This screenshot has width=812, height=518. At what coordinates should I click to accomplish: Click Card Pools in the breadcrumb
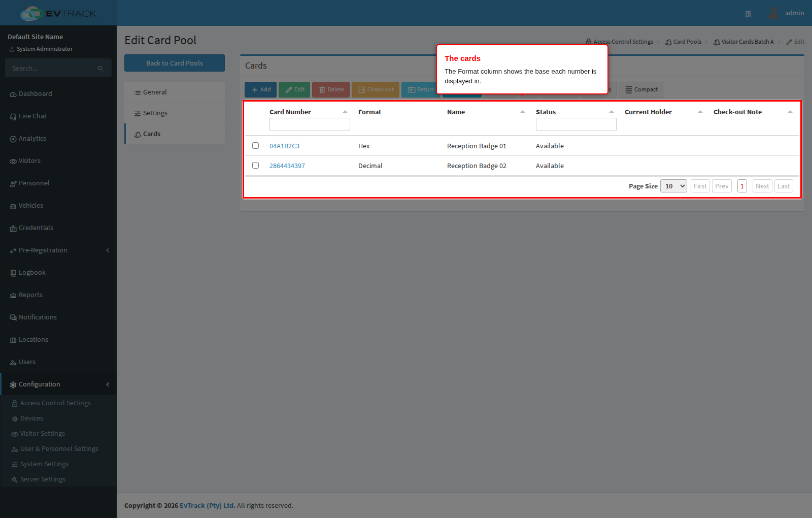coord(683,42)
